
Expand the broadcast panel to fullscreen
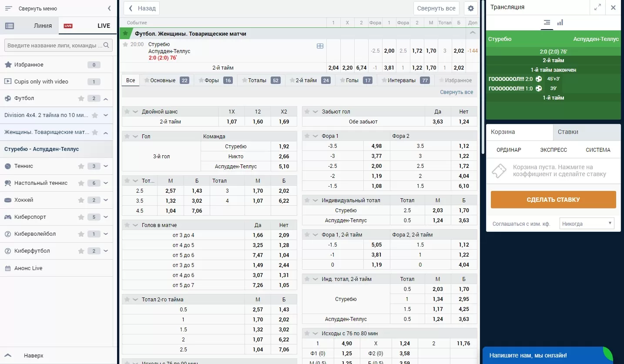(x=597, y=7)
